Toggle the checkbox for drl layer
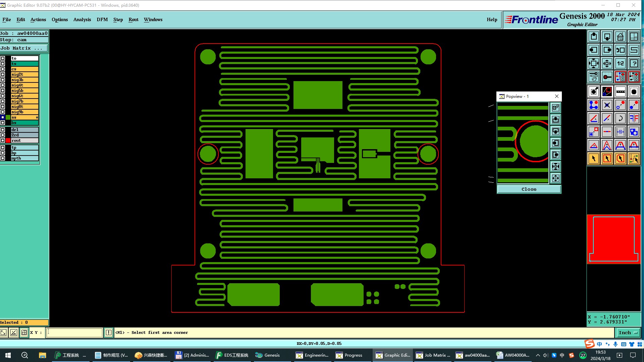 click(x=3, y=130)
